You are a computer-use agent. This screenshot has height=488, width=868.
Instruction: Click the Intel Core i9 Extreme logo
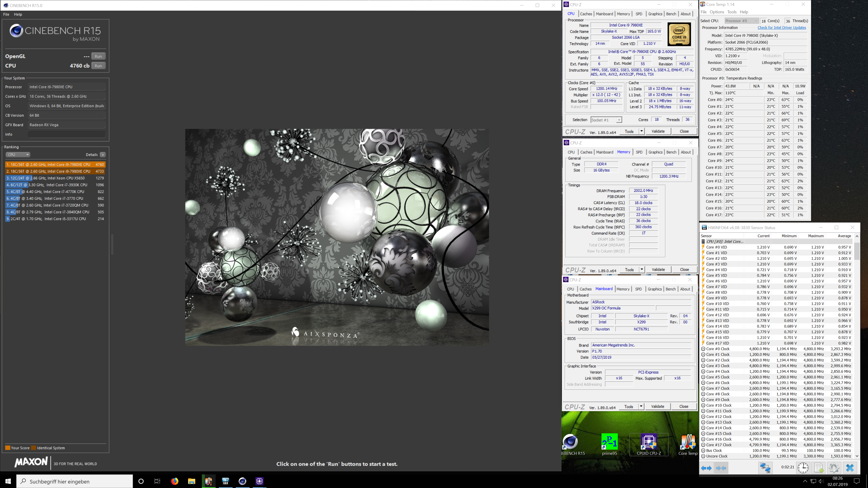point(679,34)
